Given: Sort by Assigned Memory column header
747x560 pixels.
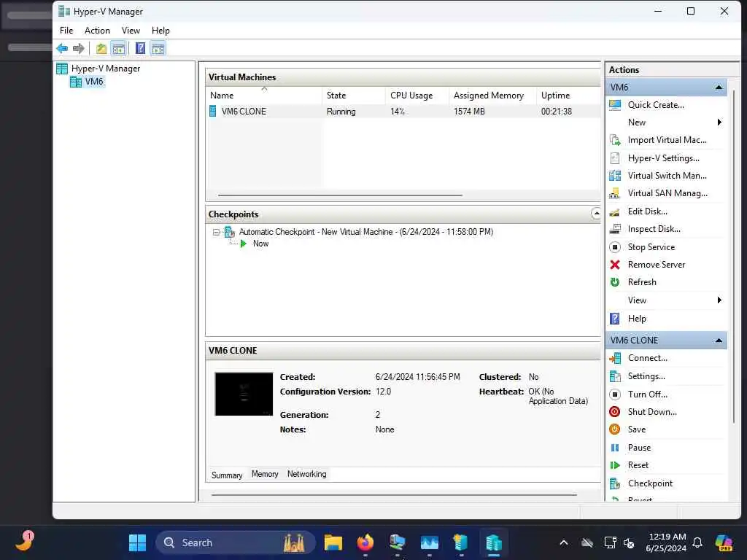Looking at the screenshot, I should [x=492, y=96].
